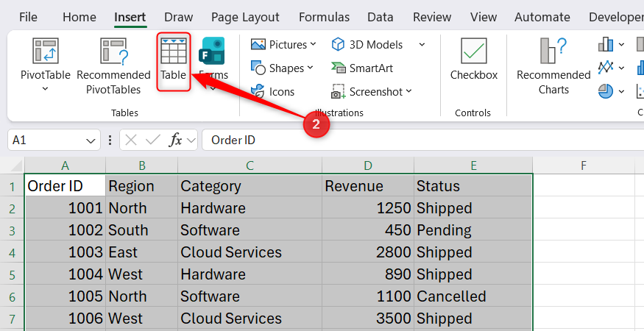Cancel the formula bar entry
Image resolution: width=644 pixels, height=331 pixels.
click(x=130, y=140)
